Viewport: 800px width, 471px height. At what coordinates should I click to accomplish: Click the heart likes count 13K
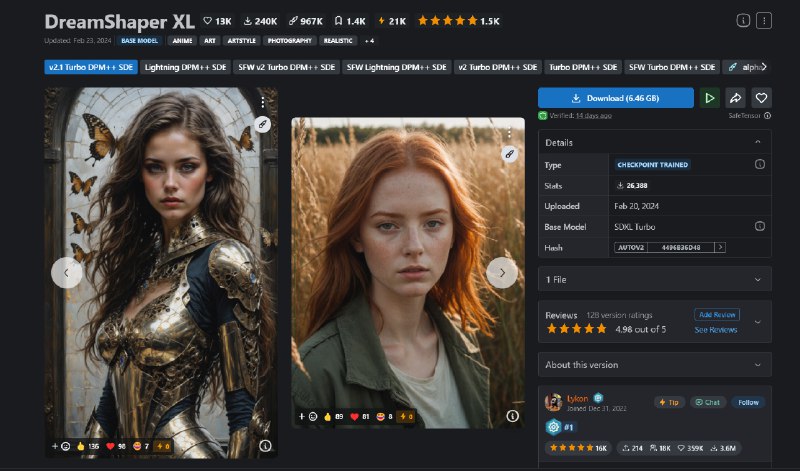pos(217,21)
